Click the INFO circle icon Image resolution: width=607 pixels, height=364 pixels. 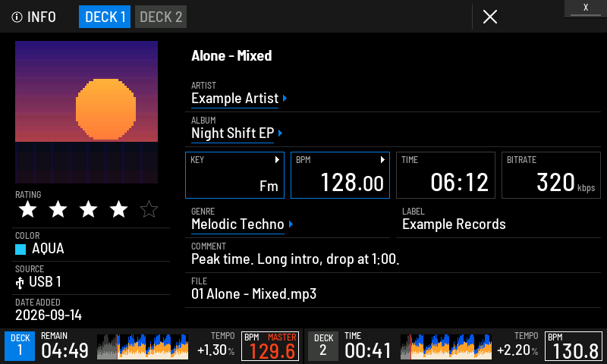[17, 17]
